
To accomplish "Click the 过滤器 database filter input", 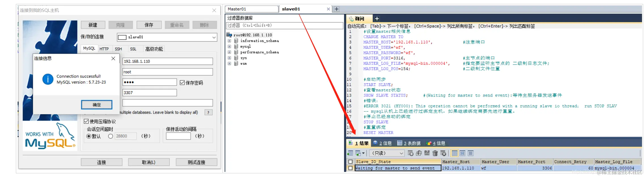I will pyautogui.click(x=284, y=26).
